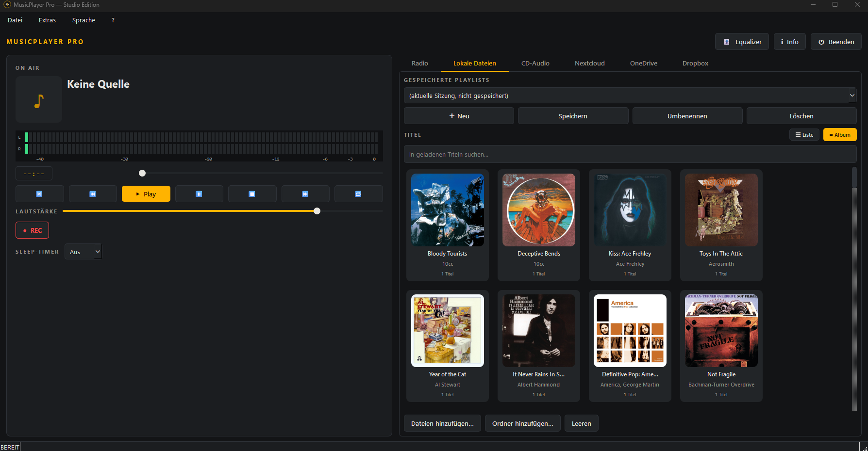This screenshot has width=868, height=451.
Task: Click 'Aerosmith' artist text
Action: coord(721,264)
